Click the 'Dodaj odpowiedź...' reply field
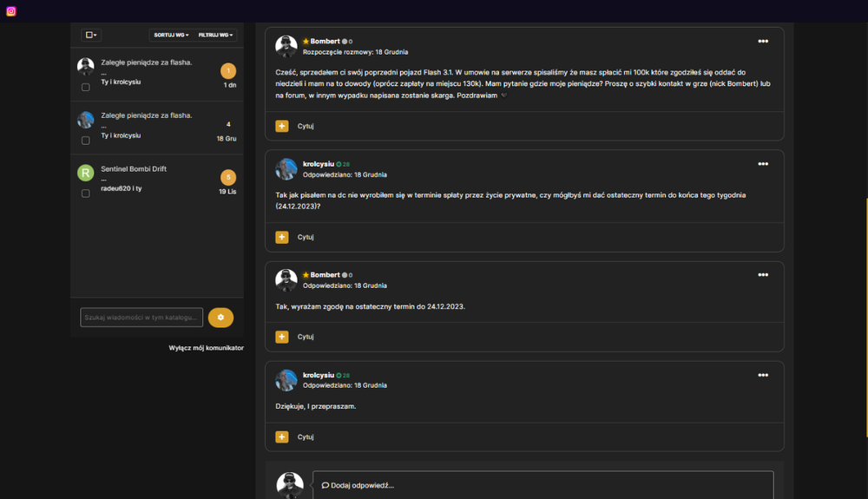This screenshot has width=868, height=499. tap(542, 485)
